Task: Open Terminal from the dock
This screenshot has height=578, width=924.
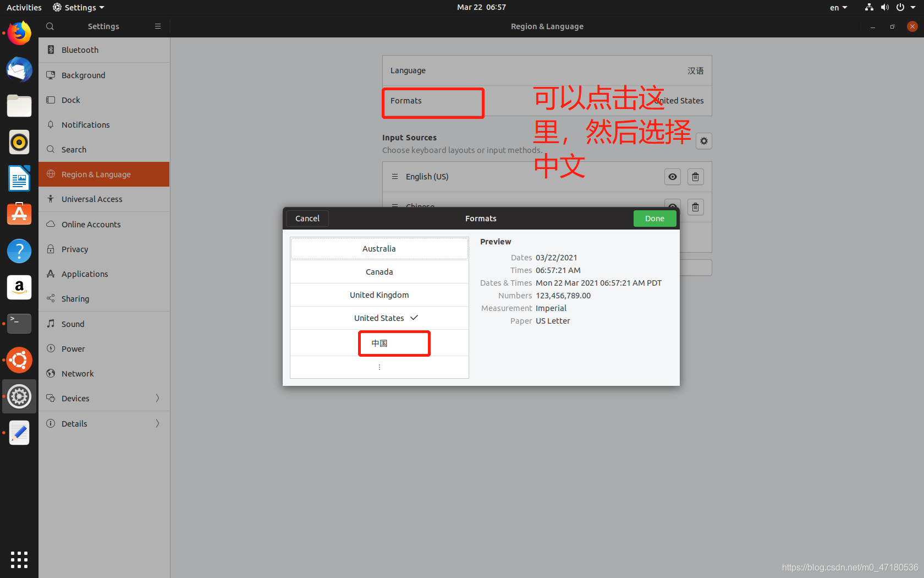Action: [19, 324]
